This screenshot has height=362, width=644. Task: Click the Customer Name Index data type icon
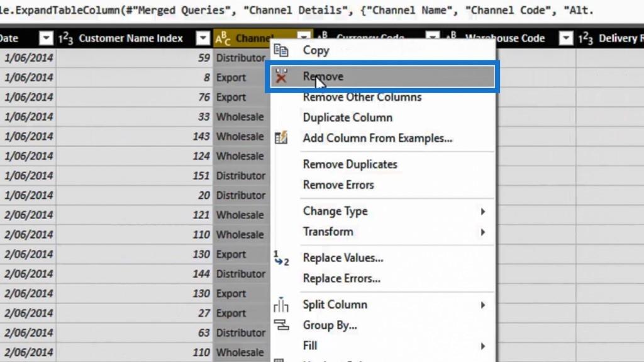point(66,38)
